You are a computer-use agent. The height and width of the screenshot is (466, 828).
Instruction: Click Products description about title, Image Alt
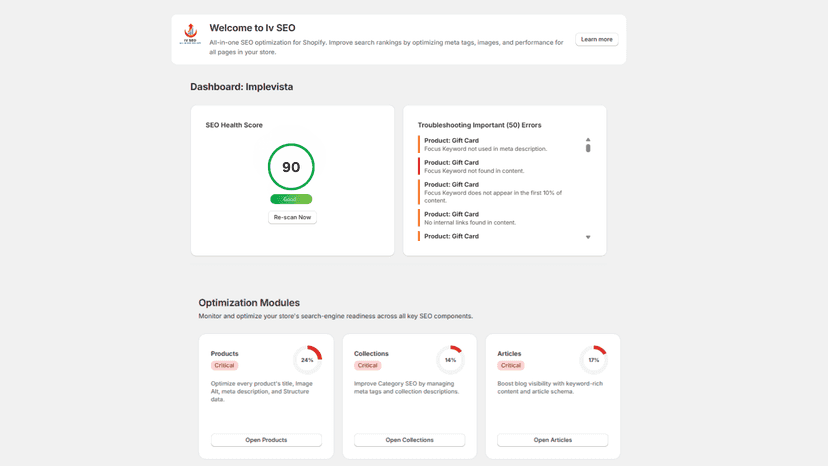click(262, 392)
